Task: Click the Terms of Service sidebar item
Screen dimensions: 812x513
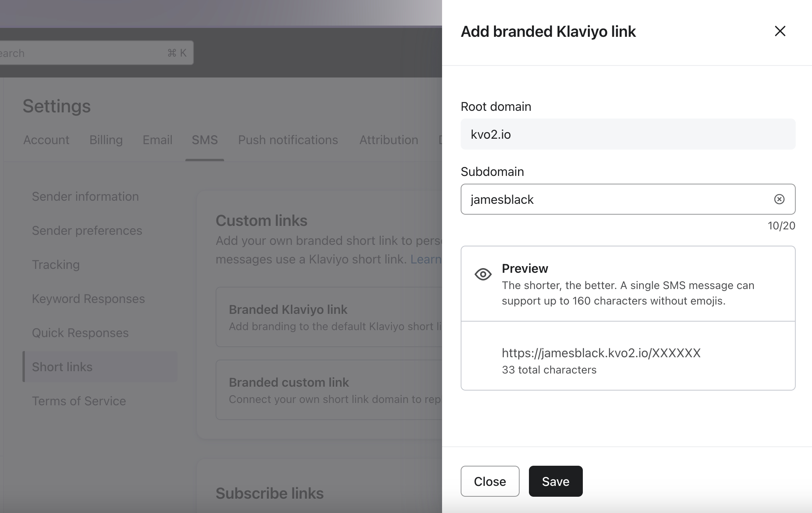Action: click(x=79, y=400)
